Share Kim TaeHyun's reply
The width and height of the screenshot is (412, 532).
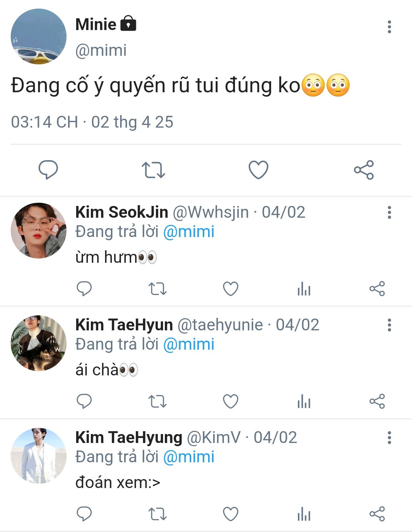point(377,401)
